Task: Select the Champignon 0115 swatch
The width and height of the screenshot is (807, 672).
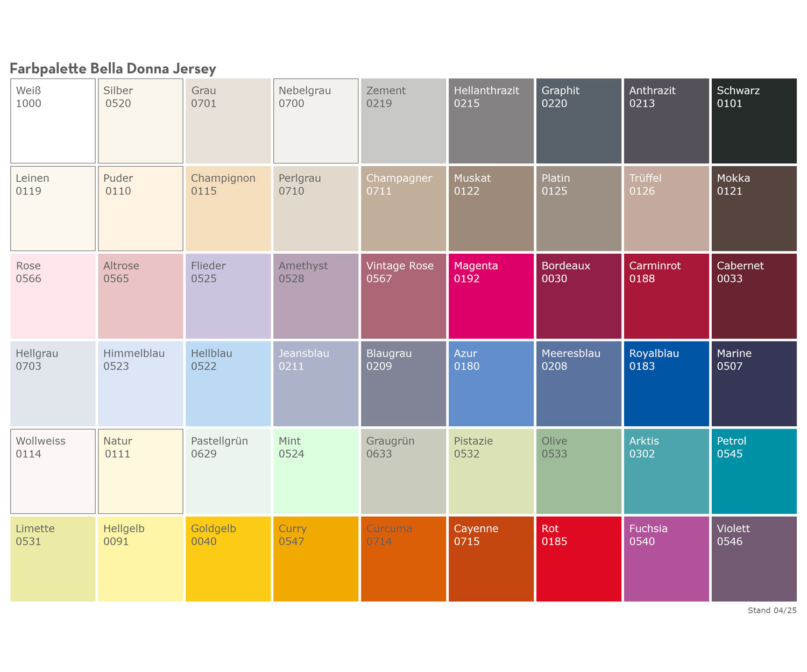Action: coord(228,209)
